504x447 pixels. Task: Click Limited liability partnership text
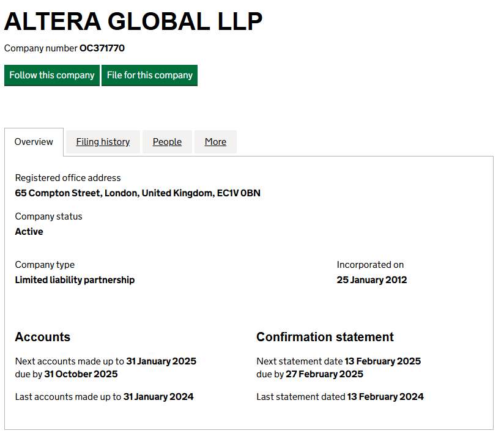[x=75, y=280]
